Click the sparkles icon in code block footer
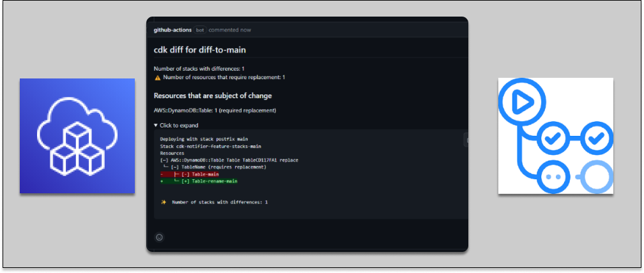 pyautogui.click(x=164, y=202)
